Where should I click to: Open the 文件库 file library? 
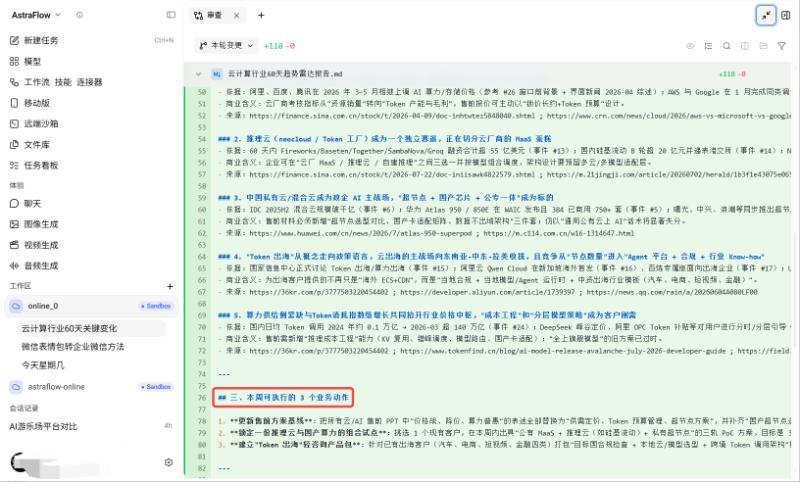[x=37, y=145]
